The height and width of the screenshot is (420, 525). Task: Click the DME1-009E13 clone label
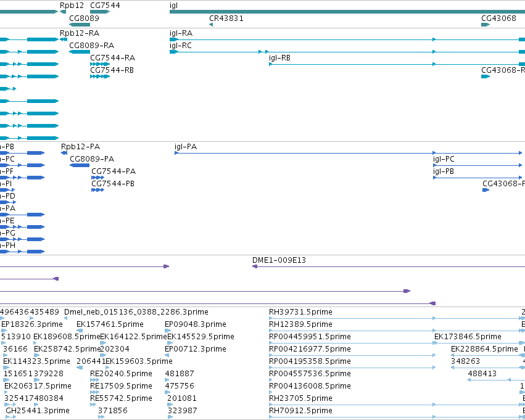coord(279,260)
